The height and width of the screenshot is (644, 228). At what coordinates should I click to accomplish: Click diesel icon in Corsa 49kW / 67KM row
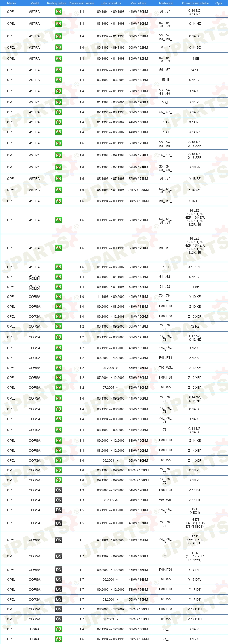pos(59,523)
